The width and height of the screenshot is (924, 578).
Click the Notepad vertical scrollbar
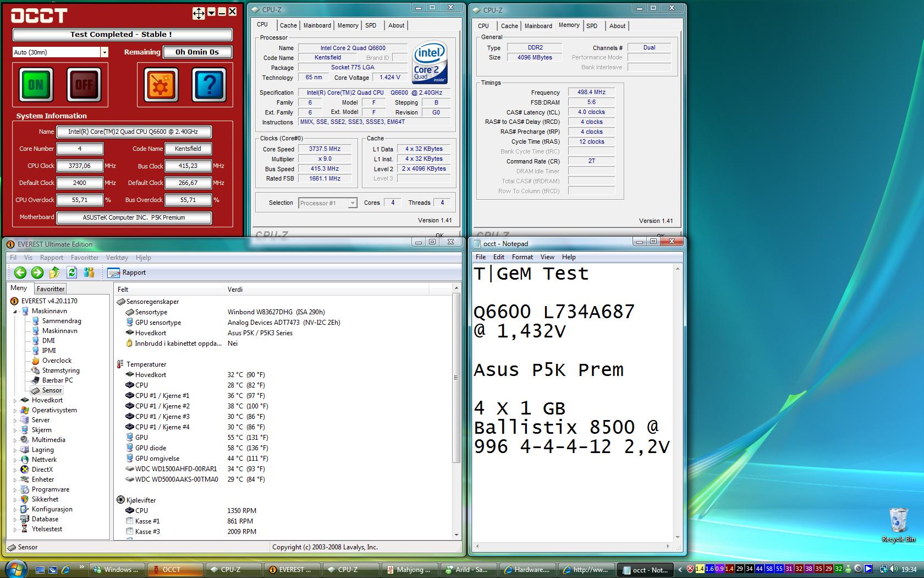[x=678, y=402]
